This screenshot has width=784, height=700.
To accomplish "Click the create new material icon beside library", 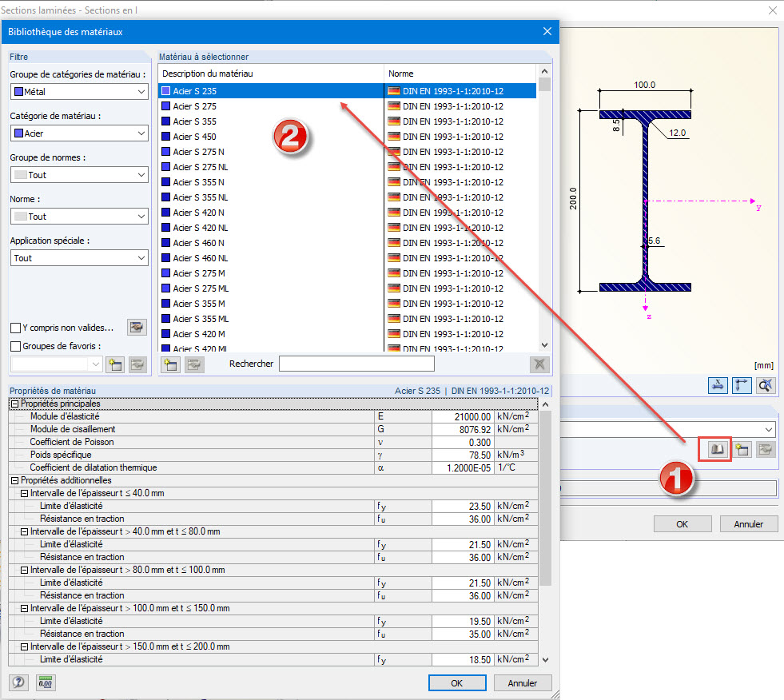I will [742, 449].
